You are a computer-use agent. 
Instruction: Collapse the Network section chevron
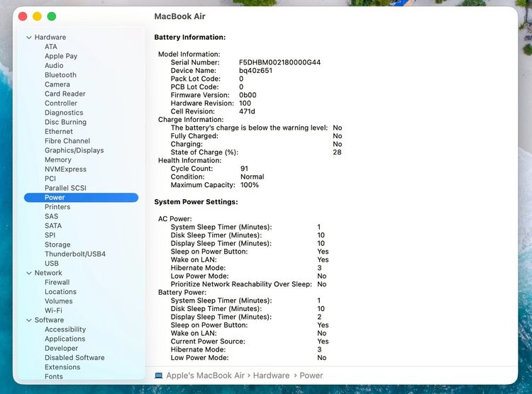[x=29, y=273]
